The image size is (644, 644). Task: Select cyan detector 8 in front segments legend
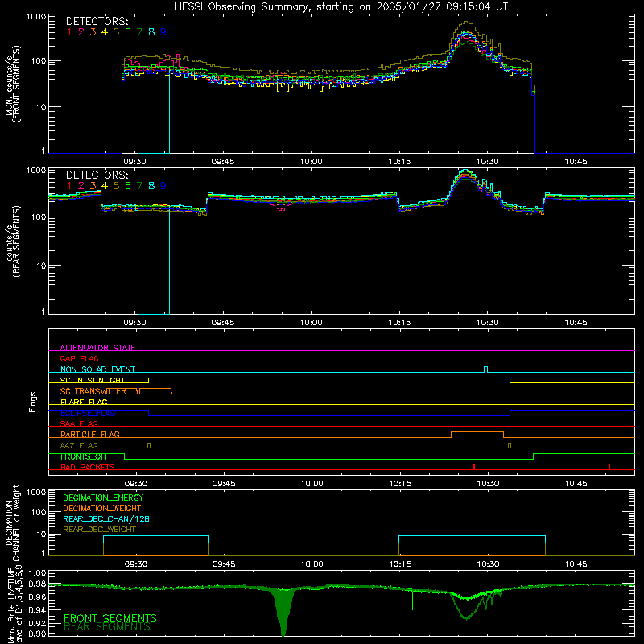(x=151, y=32)
